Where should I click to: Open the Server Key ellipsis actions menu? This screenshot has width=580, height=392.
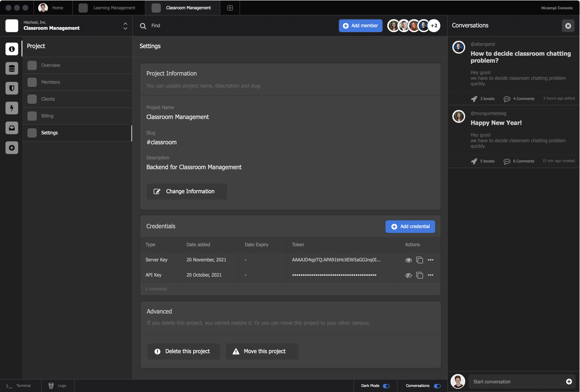click(x=431, y=260)
